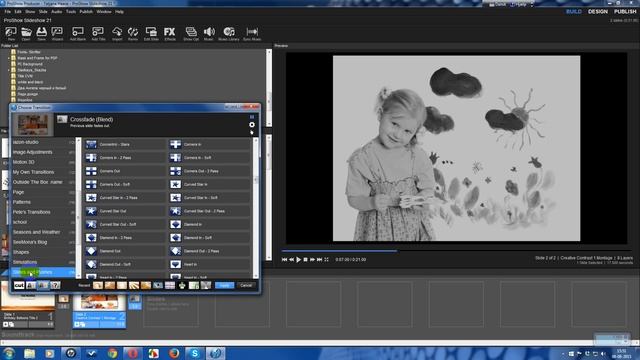Click the Add Blank slide icon
The image size is (640, 360).
click(x=78, y=33)
